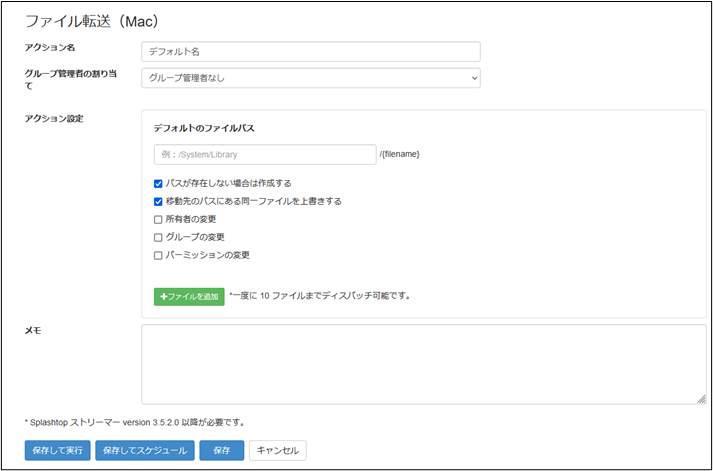Click the 保存して実行 button
This screenshot has width=713, height=471.
pyautogui.click(x=58, y=451)
